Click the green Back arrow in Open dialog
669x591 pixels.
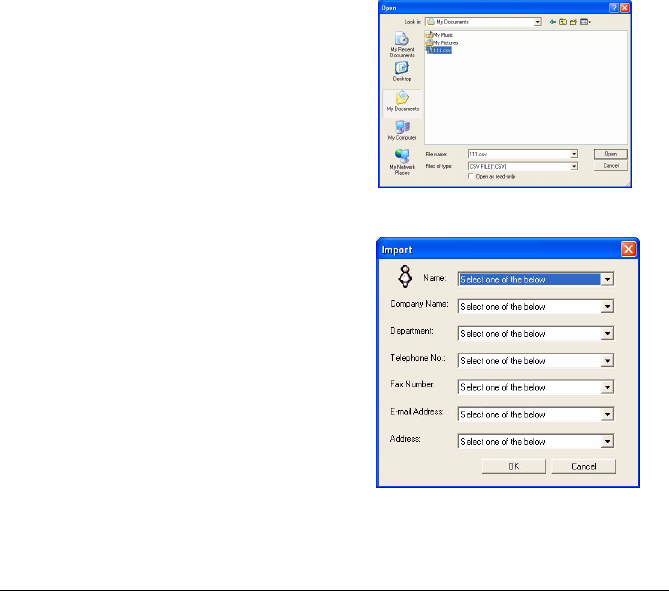point(553,22)
